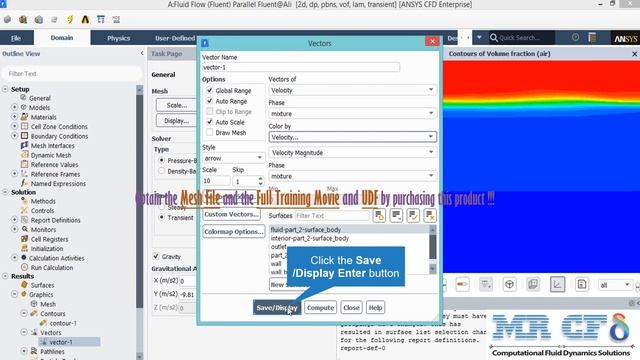Click the Vector Name input field
The width and height of the screenshot is (640, 360).
tap(301, 67)
